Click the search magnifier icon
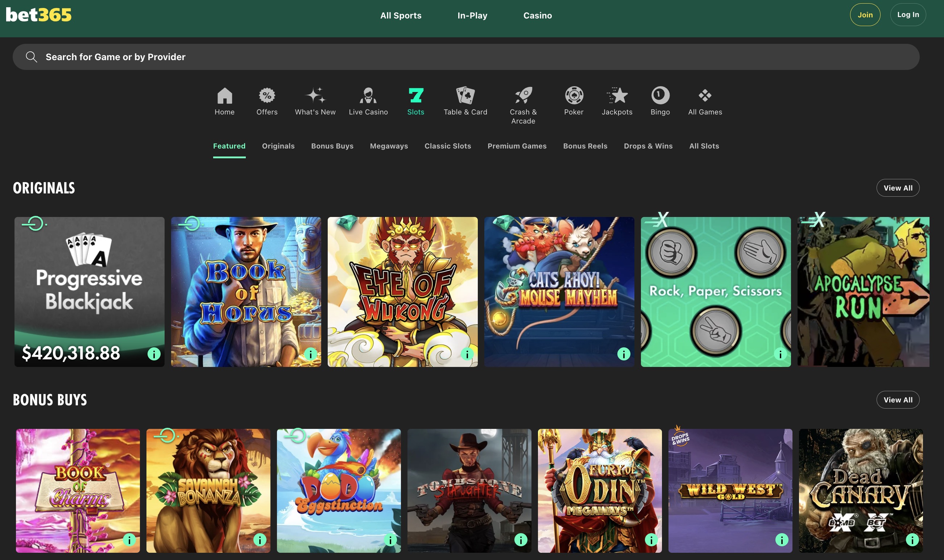944x560 pixels. click(x=31, y=57)
